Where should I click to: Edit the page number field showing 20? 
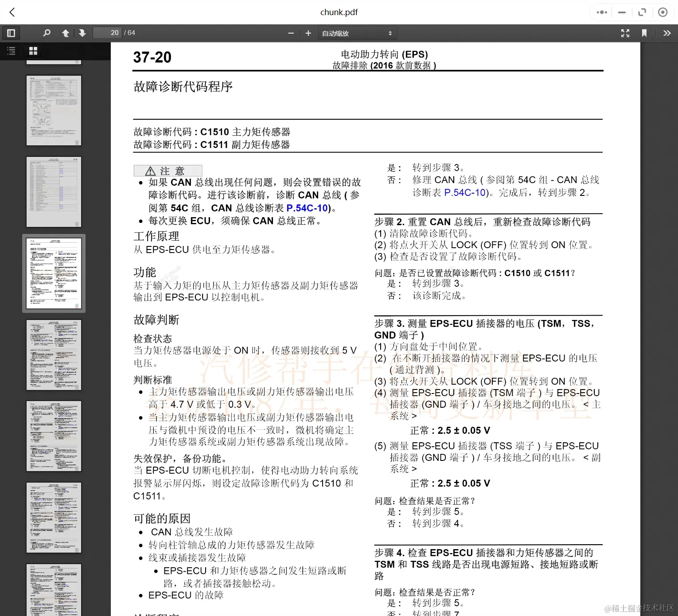pyautogui.click(x=107, y=32)
